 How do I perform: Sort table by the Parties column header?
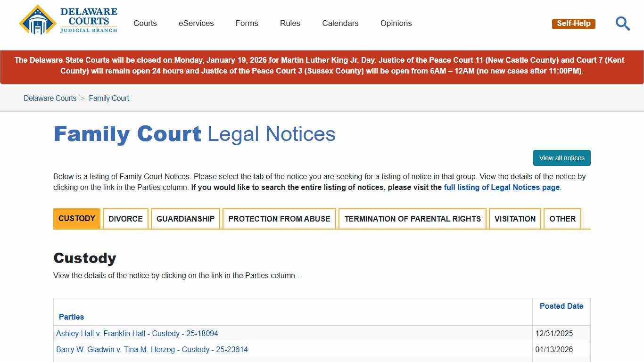(x=71, y=317)
